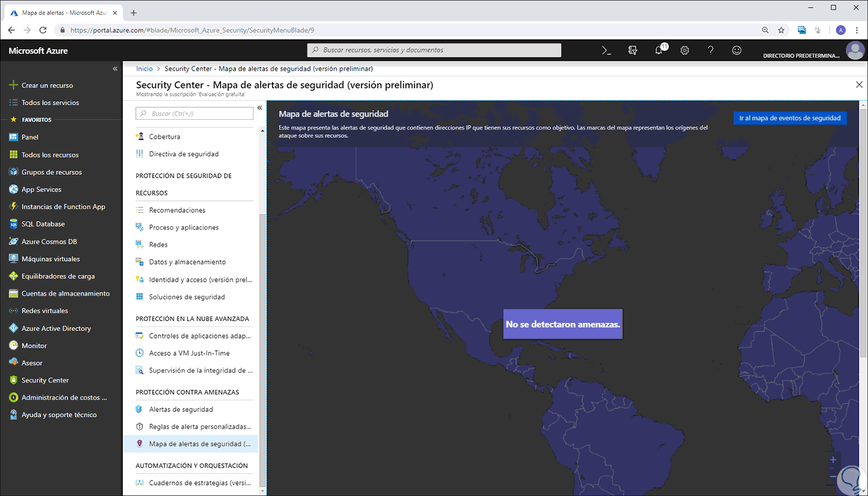Click Chrome profile avatar button
868x496 pixels.
[841, 30]
